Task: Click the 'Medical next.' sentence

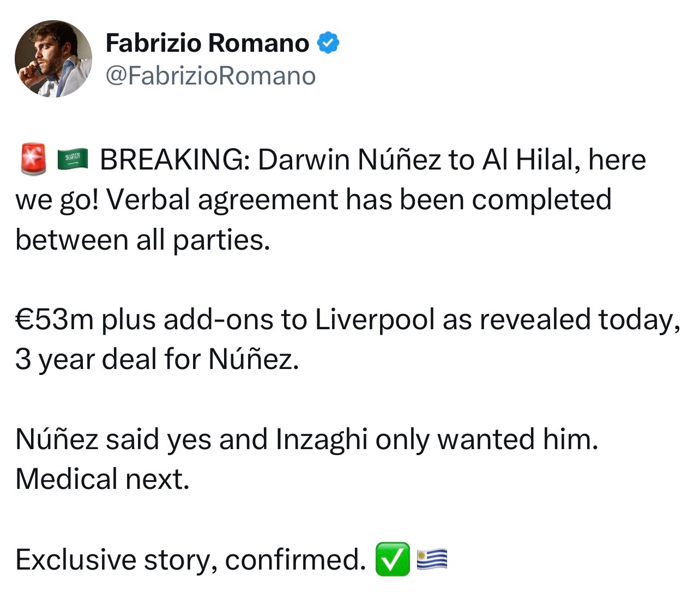Action: click(x=102, y=479)
